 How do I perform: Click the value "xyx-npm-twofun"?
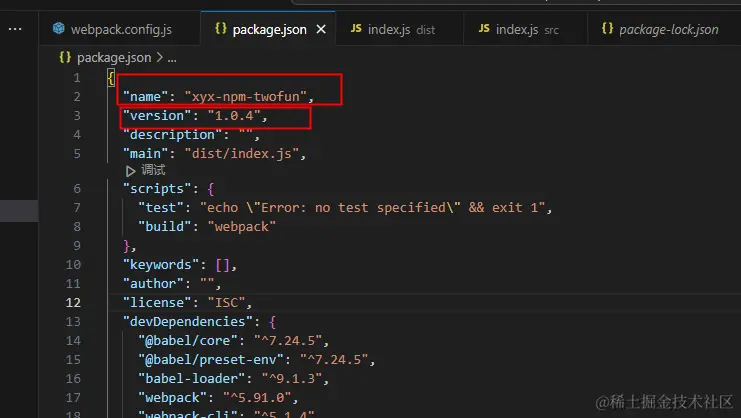[x=245, y=96]
